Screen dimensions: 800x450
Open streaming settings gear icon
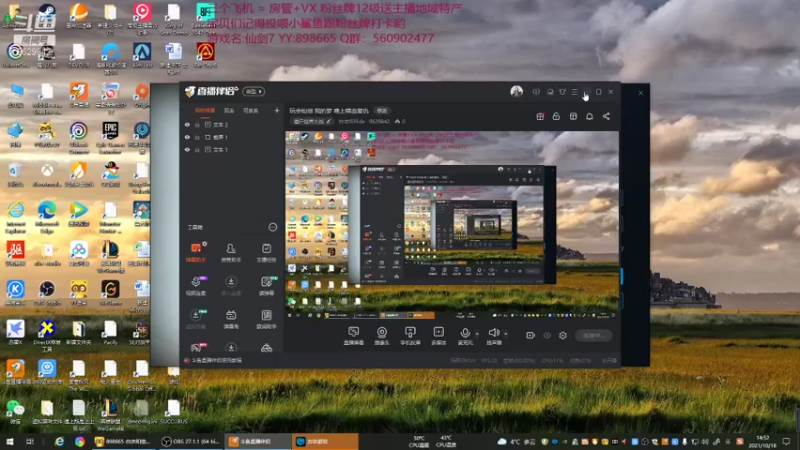pos(563,335)
